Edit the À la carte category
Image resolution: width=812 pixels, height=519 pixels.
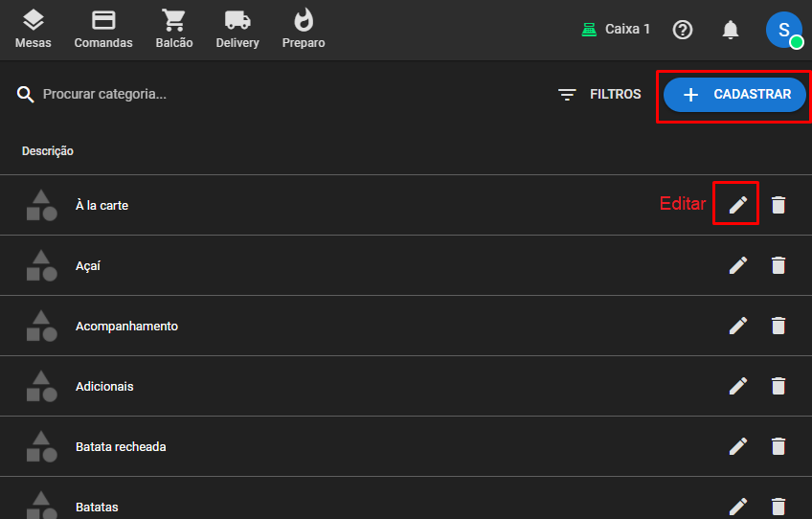[x=737, y=205]
